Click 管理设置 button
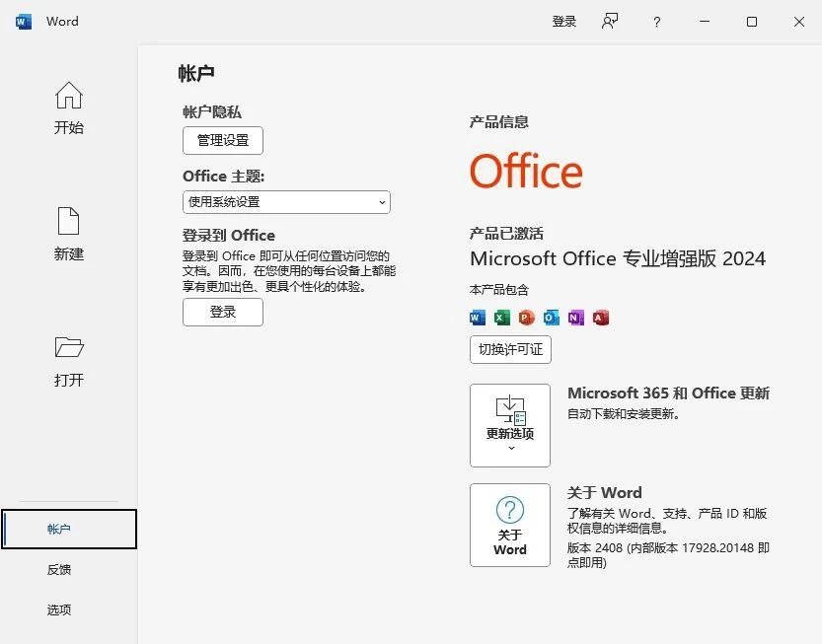Viewport: 822px width, 644px height. click(223, 140)
